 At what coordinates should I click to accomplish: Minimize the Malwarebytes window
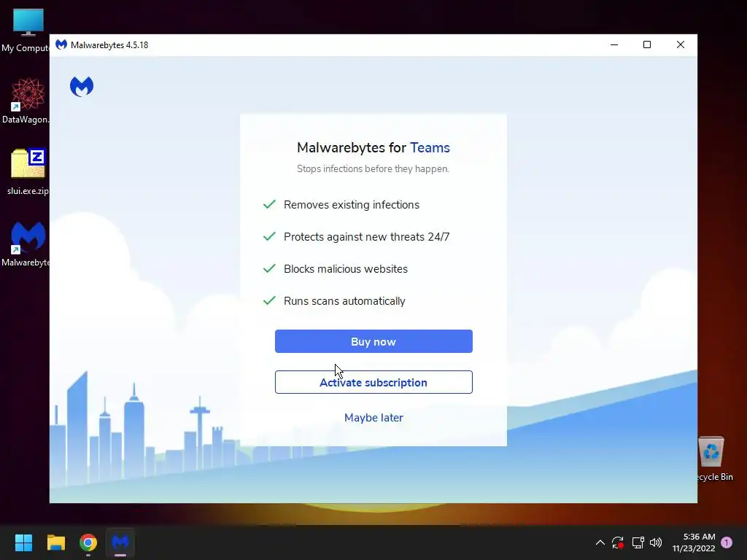614,44
